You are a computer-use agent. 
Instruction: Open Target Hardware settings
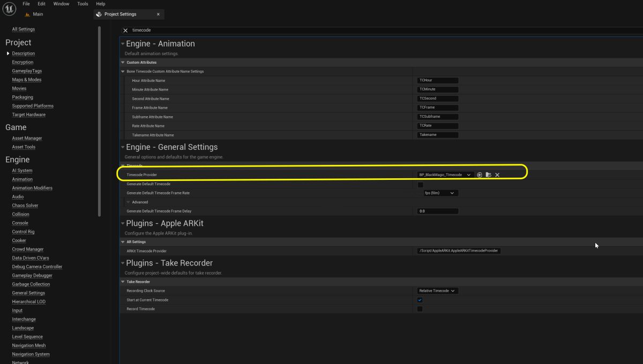tap(29, 115)
